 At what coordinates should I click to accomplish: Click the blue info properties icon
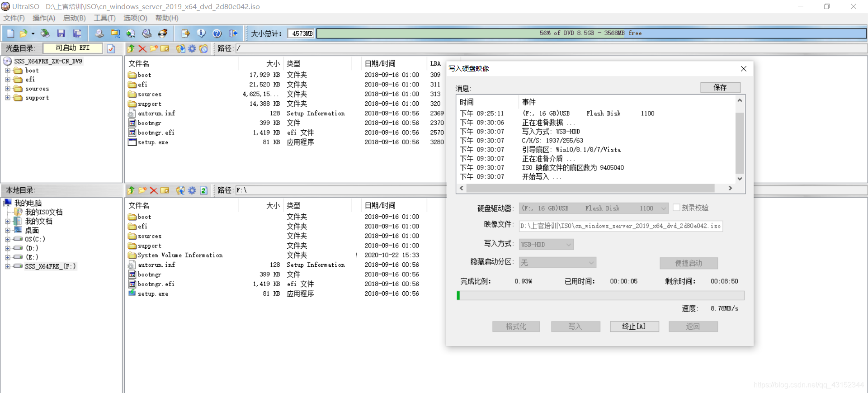pos(201,33)
